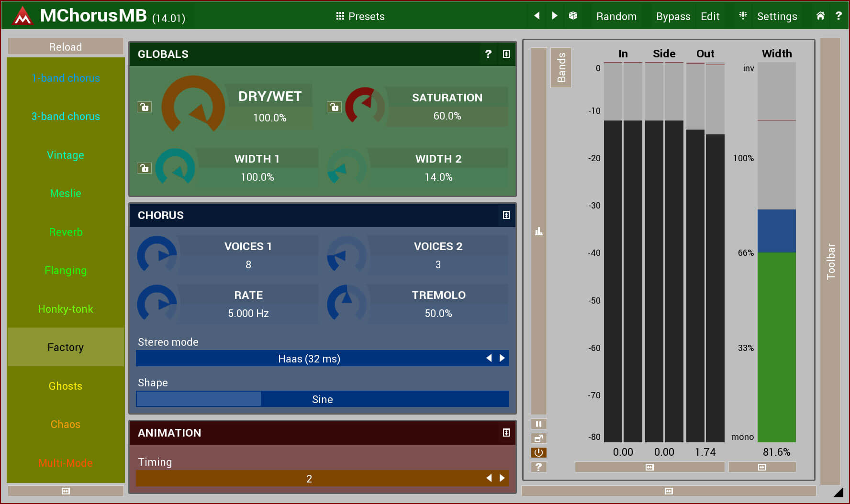Viewport: 850px width, 504px height.
Task: Select the Multi-Mode mode
Action: pyautogui.click(x=66, y=463)
